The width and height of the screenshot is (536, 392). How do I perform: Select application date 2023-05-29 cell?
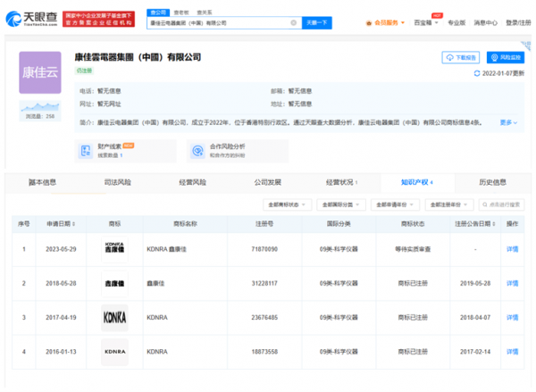click(61, 249)
